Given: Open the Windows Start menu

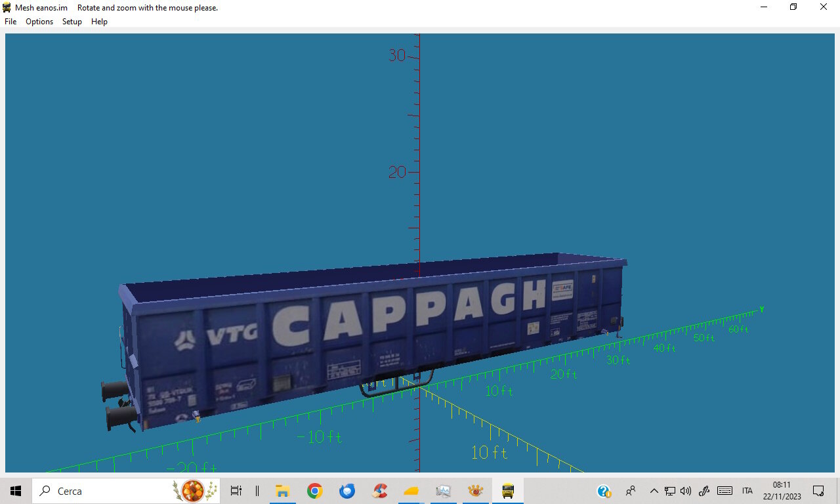Looking at the screenshot, I should click(16, 491).
